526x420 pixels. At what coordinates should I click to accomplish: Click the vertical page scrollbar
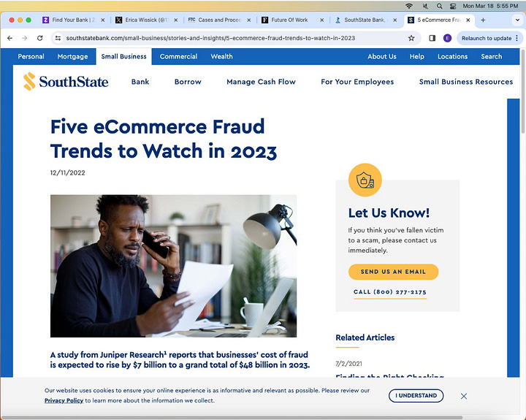tap(523, 91)
